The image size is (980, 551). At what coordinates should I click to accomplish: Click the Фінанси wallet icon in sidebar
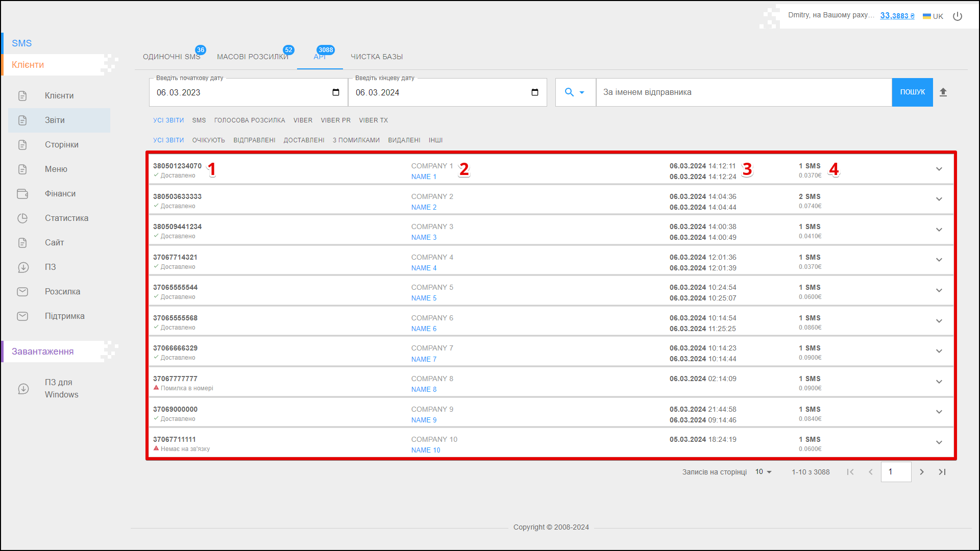pyautogui.click(x=22, y=194)
